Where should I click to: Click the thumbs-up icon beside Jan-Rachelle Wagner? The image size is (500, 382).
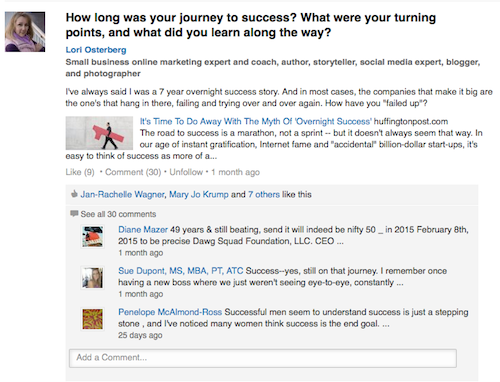pyautogui.click(x=74, y=194)
